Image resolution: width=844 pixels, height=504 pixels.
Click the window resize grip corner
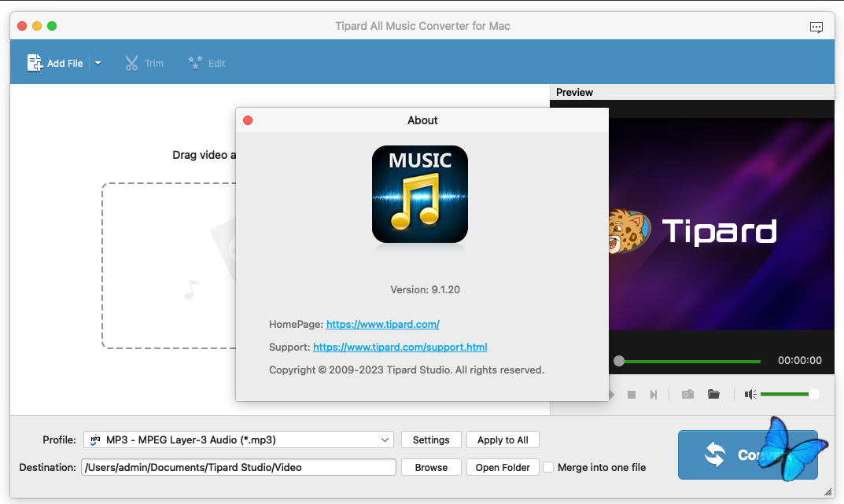pyautogui.click(x=827, y=491)
